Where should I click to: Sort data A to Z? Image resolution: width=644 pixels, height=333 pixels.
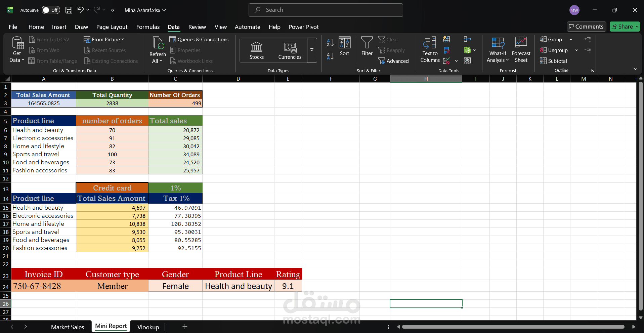tap(330, 43)
